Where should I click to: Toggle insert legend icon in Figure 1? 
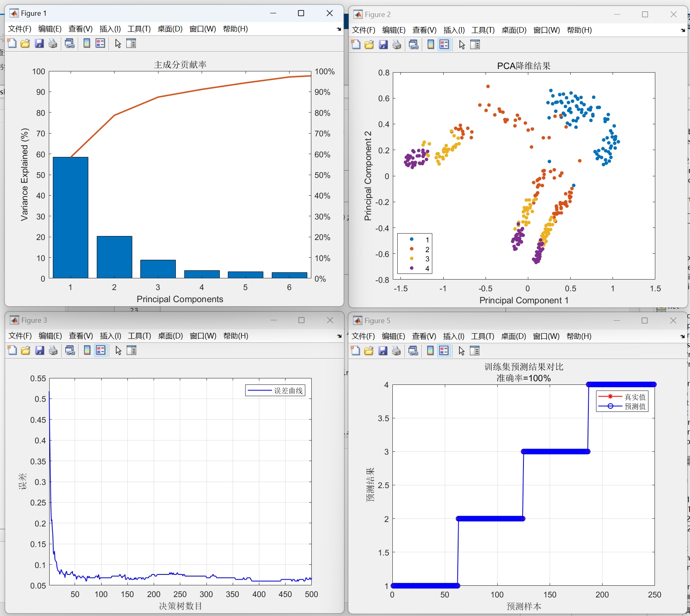pyautogui.click(x=100, y=43)
